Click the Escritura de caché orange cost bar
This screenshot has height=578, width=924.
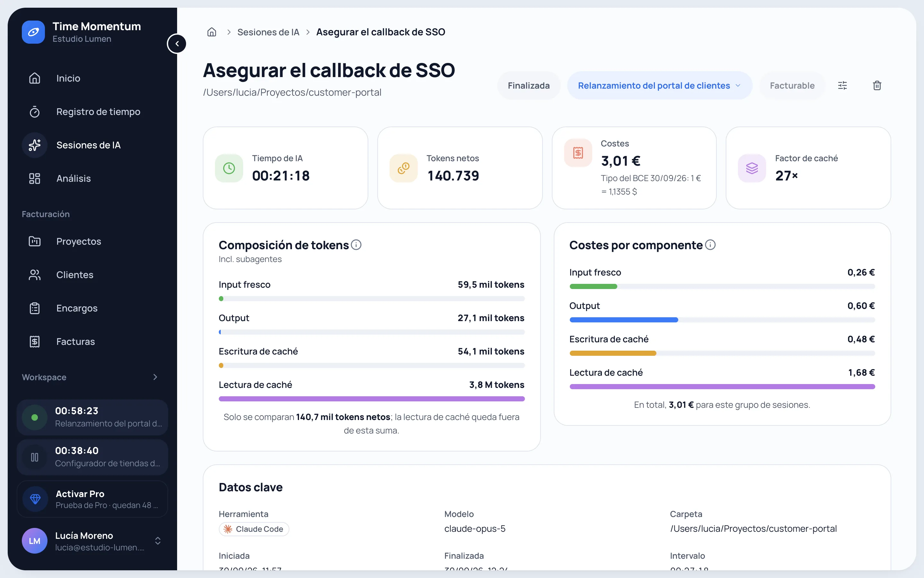[x=613, y=353]
